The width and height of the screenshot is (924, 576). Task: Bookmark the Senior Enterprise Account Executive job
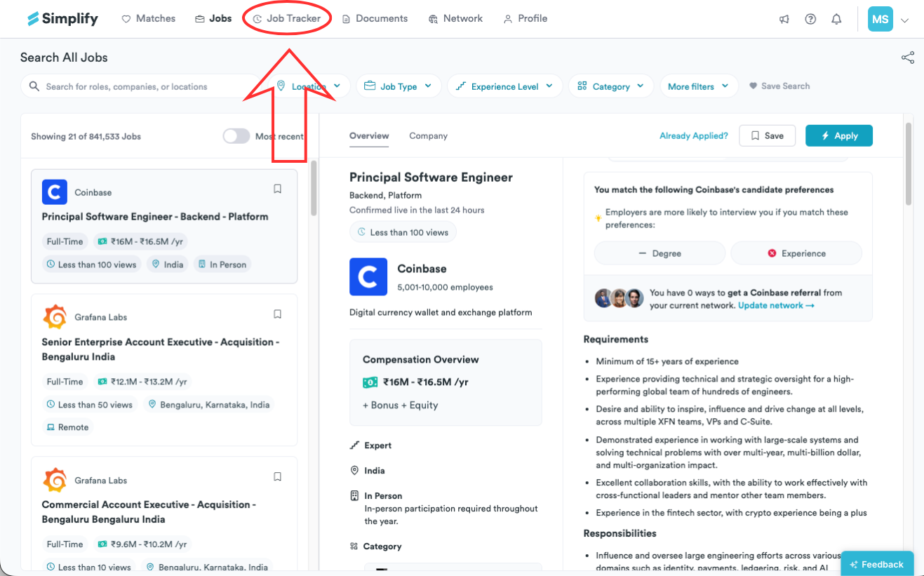pyautogui.click(x=278, y=314)
